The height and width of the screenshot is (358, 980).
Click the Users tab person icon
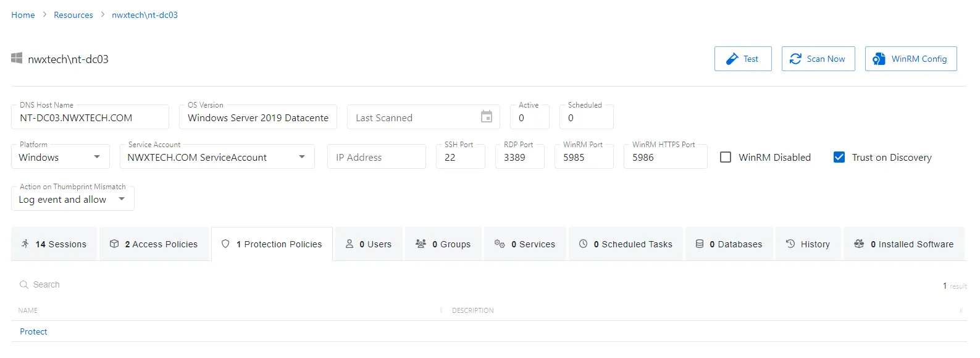(350, 244)
